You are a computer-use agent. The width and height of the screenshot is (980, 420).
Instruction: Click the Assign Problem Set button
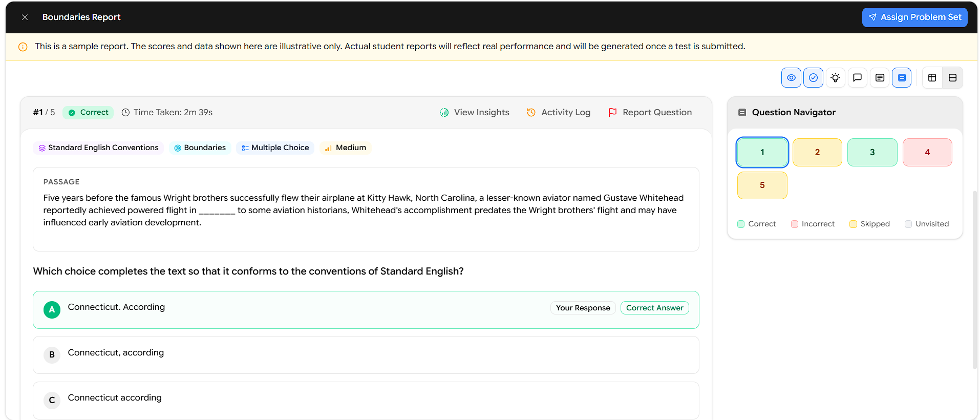pyautogui.click(x=914, y=17)
